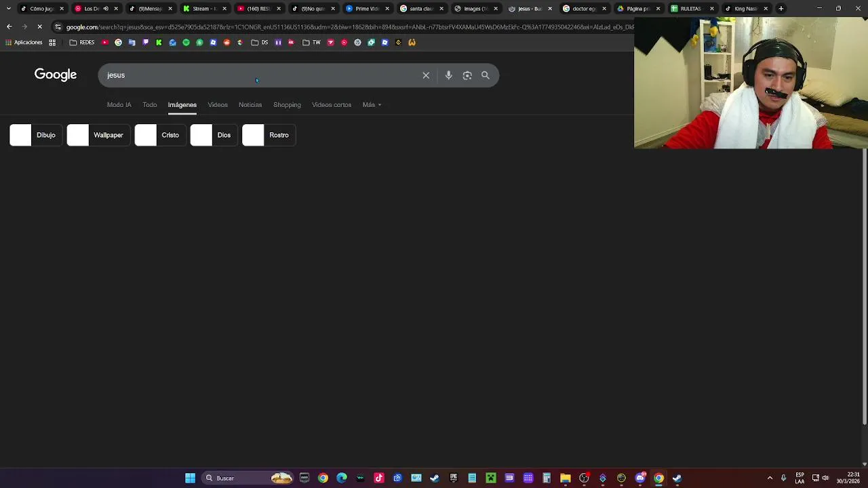
Task: Open the TW bookmarks folder
Action: [x=311, y=42]
